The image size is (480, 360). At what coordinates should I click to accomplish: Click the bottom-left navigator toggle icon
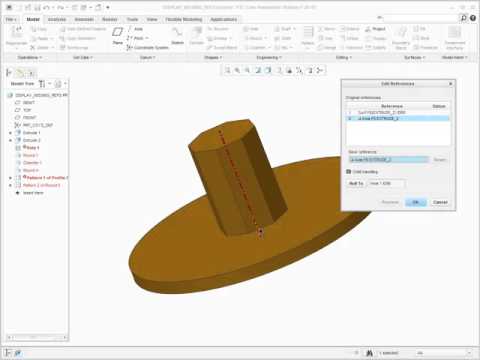[x=8, y=353]
